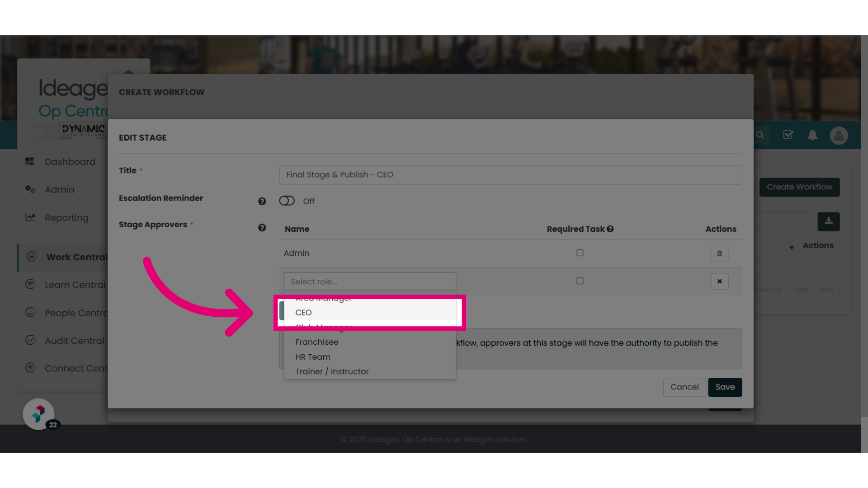This screenshot has width=868, height=488.
Task: Click Next pagination button
Action: coord(800,290)
